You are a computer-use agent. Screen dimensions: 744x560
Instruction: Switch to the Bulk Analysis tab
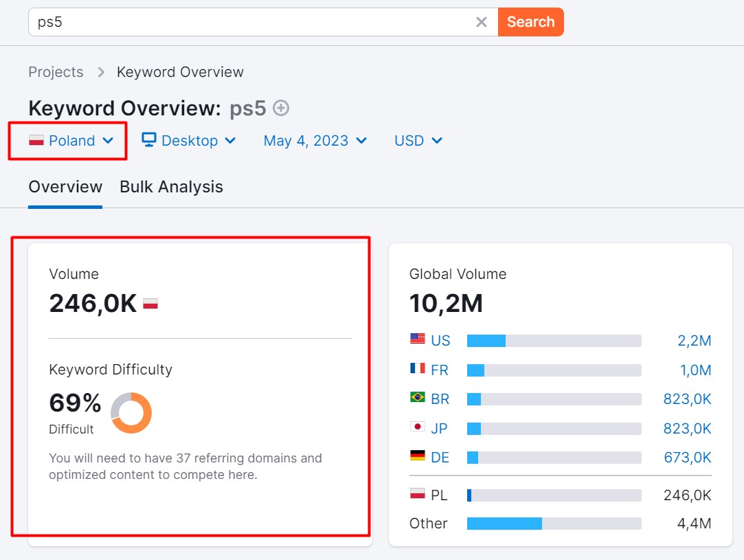[171, 187]
